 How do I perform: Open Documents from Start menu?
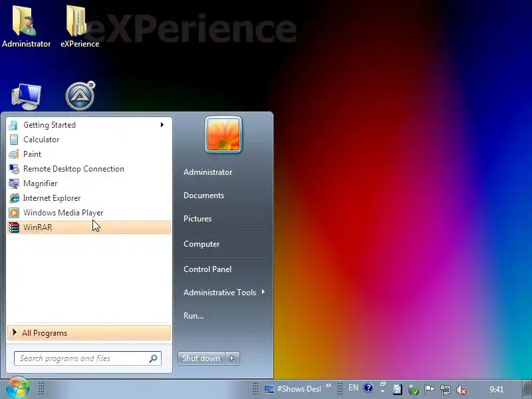coord(203,196)
